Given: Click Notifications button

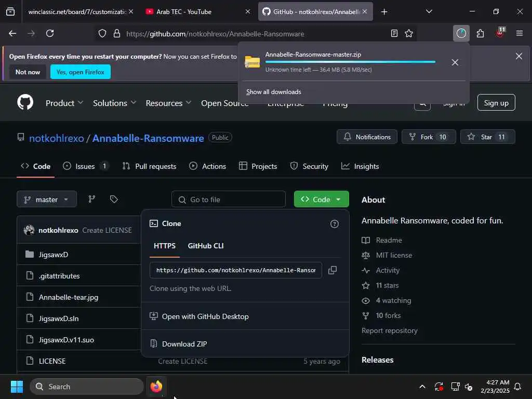Looking at the screenshot, I should pyautogui.click(x=367, y=137).
